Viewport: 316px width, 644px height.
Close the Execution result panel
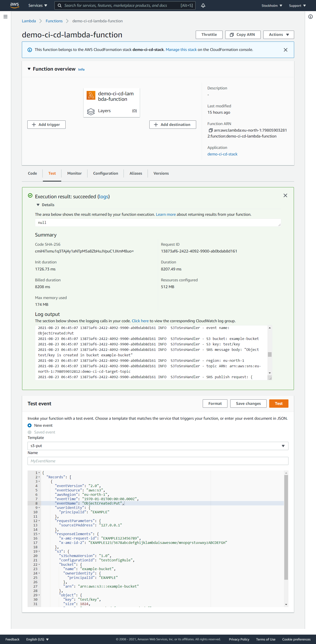tap(285, 195)
